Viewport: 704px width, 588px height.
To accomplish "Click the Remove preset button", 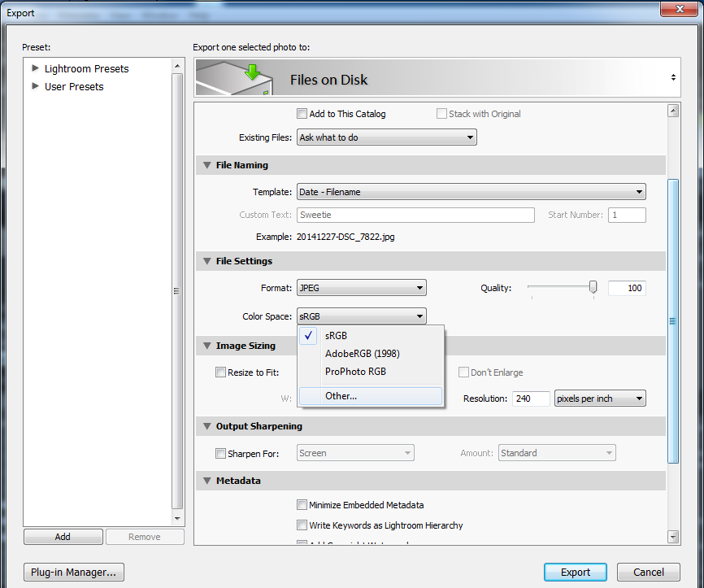I will 145,537.
